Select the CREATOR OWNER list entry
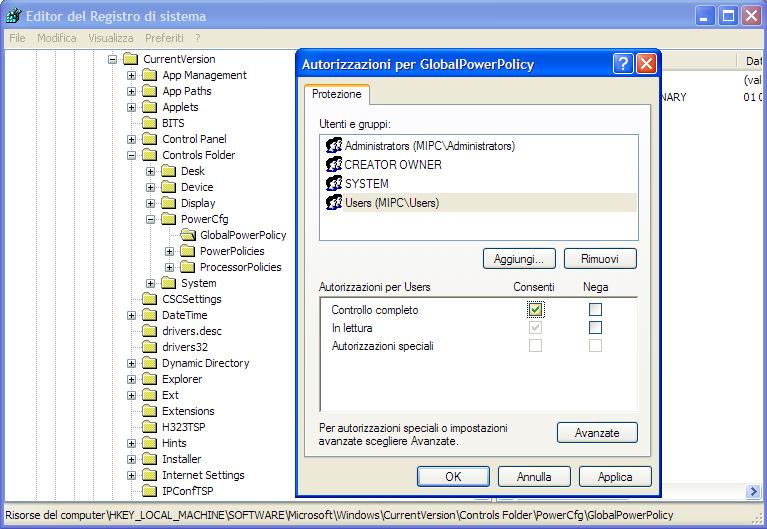This screenshot has height=529, width=767. coord(393,165)
